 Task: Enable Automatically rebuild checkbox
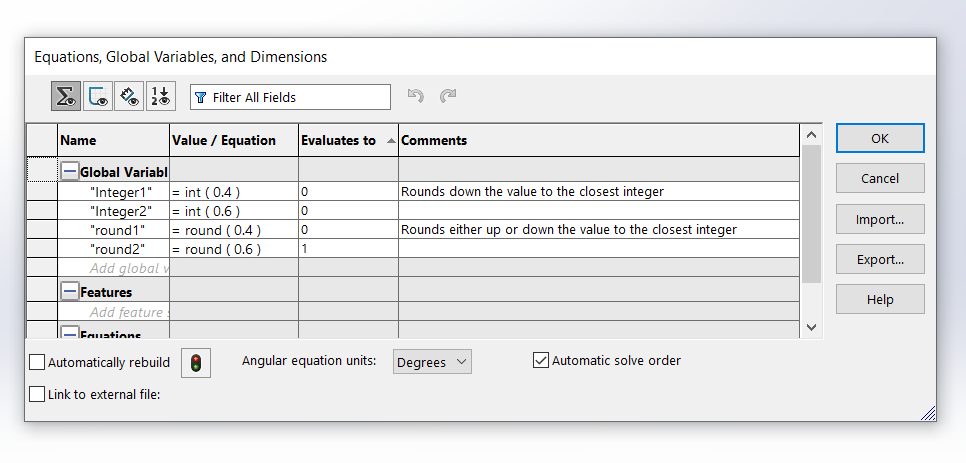[x=38, y=362]
